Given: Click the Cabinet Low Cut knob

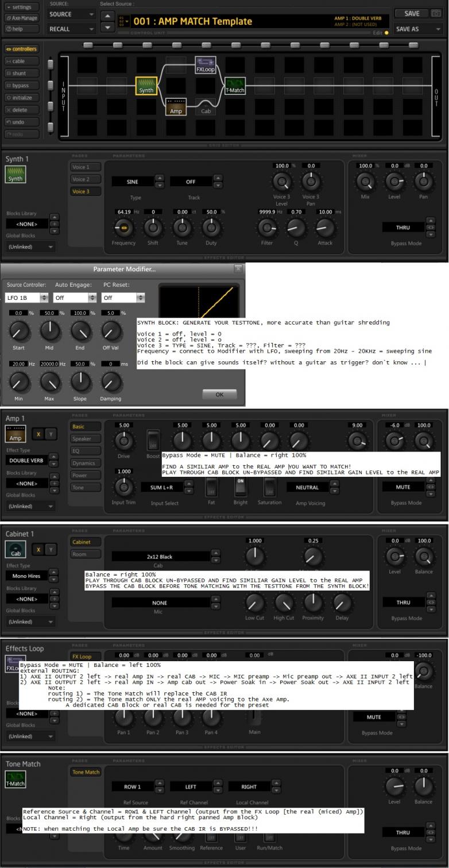Looking at the screenshot, I should (254, 601).
